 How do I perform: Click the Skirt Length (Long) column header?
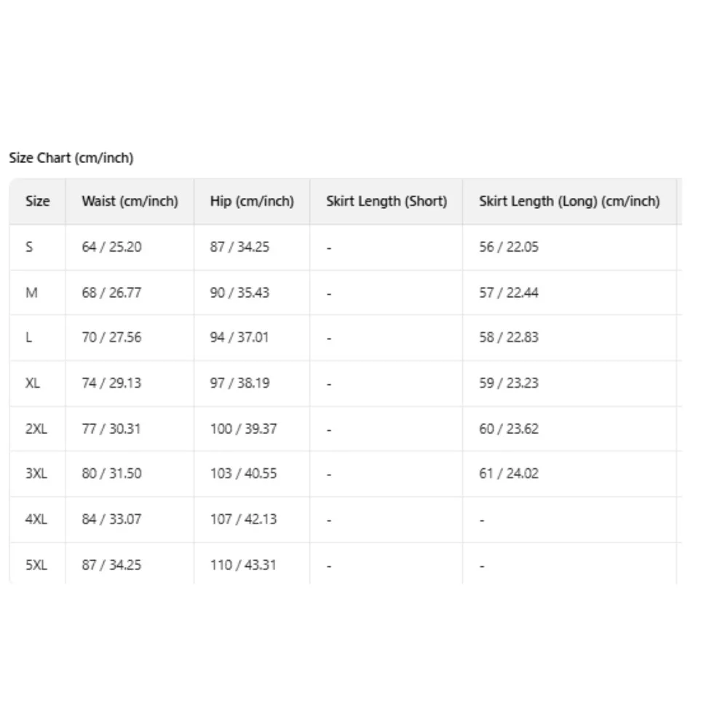[569, 201]
